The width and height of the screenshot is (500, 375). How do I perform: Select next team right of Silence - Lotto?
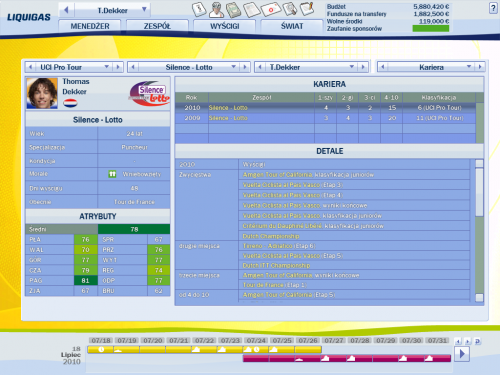(245, 67)
